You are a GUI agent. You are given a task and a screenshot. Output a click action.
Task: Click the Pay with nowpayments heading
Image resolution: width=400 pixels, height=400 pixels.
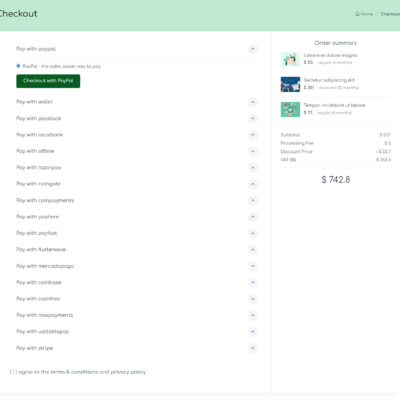45,315
